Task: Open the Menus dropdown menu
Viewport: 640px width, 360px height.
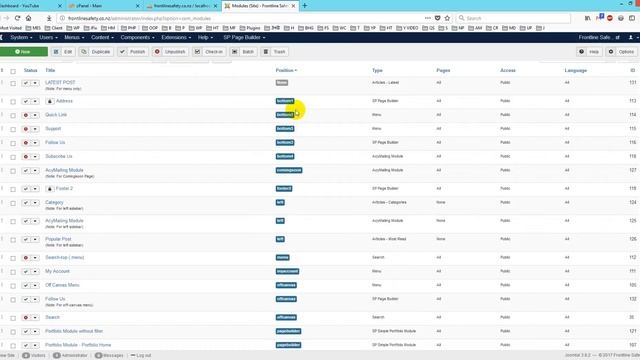Action: click(74, 37)
